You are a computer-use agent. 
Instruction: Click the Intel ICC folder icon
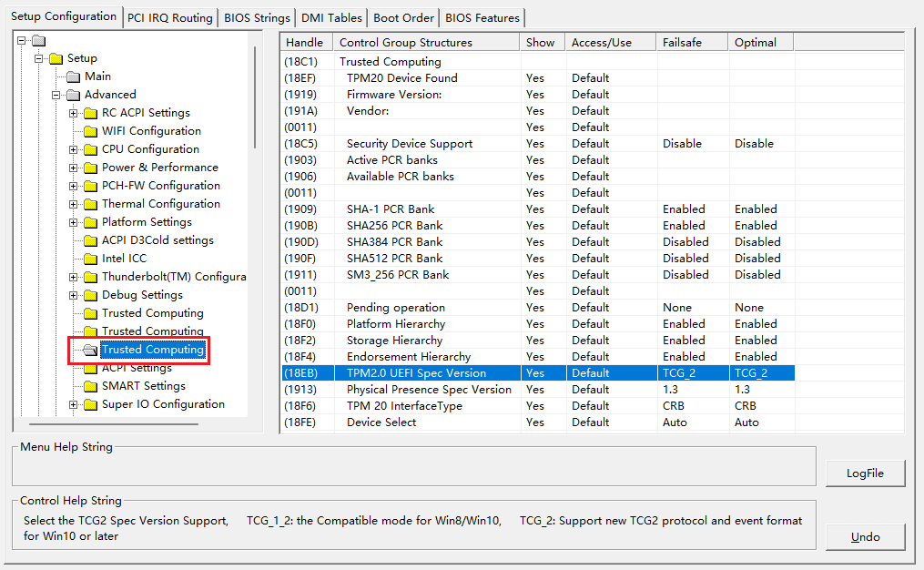(x=90, y=258)
